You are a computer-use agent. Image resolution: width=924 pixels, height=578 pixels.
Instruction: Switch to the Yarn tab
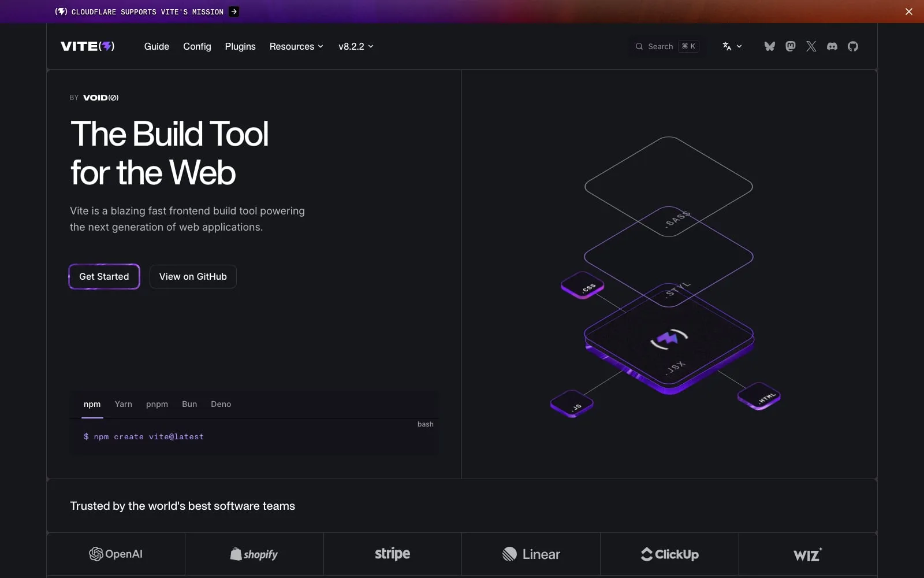124,404
